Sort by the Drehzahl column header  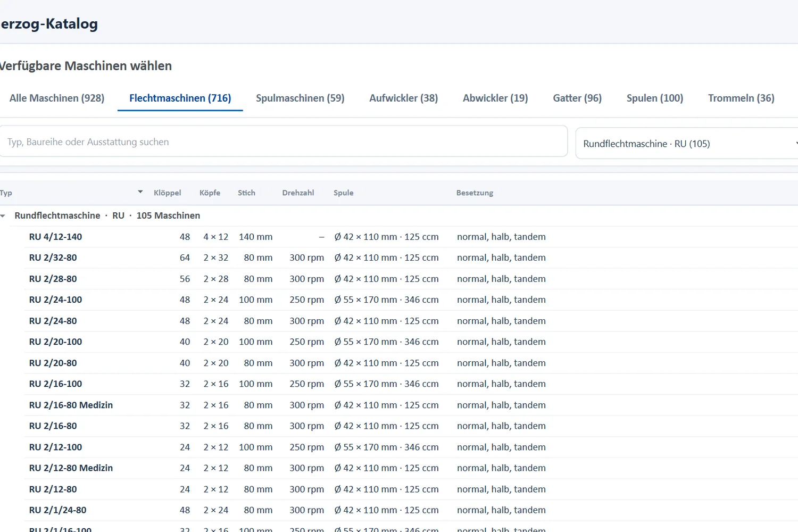pyautogui.click(x=298, y=193)
